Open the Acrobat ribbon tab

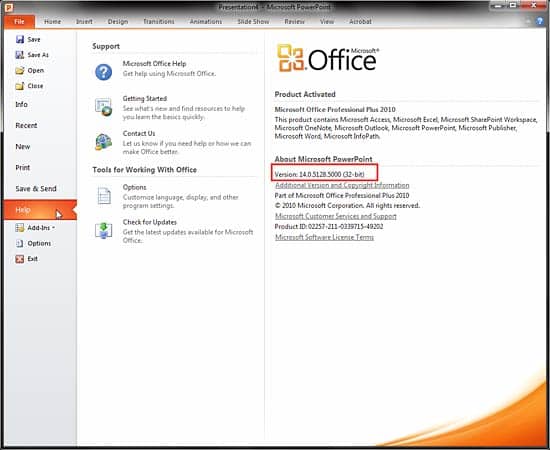[360, 21]
